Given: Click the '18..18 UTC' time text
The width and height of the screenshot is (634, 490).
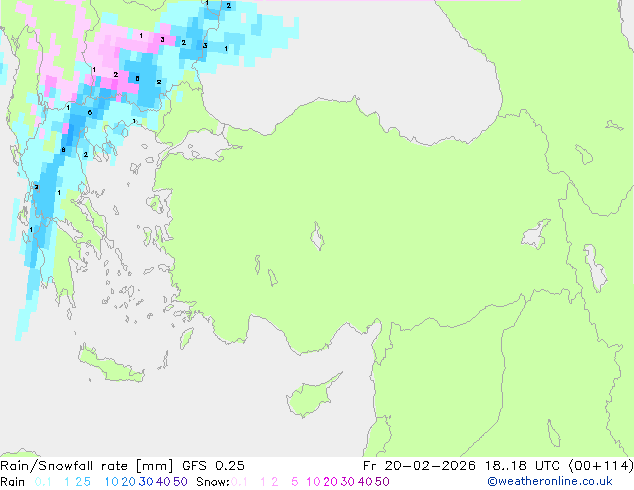Looking at the screenshot, I should point(522,466).
